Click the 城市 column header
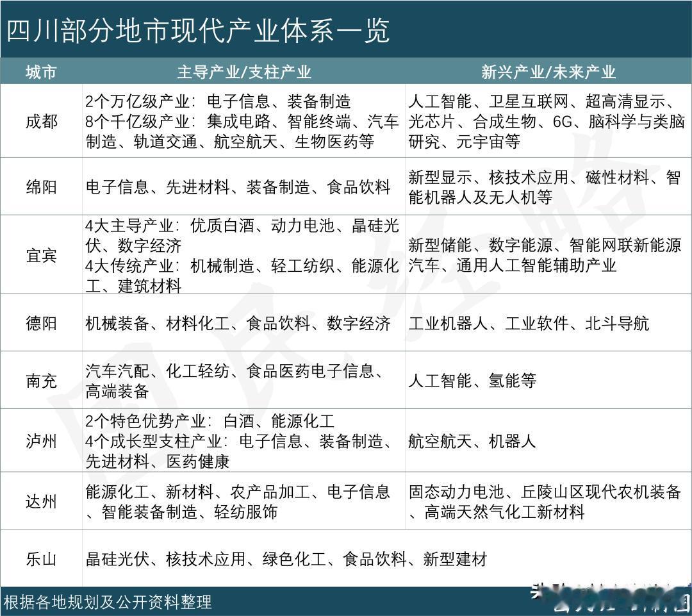The width and height of the screenshot is (692, 616). (x=41, y=72)
